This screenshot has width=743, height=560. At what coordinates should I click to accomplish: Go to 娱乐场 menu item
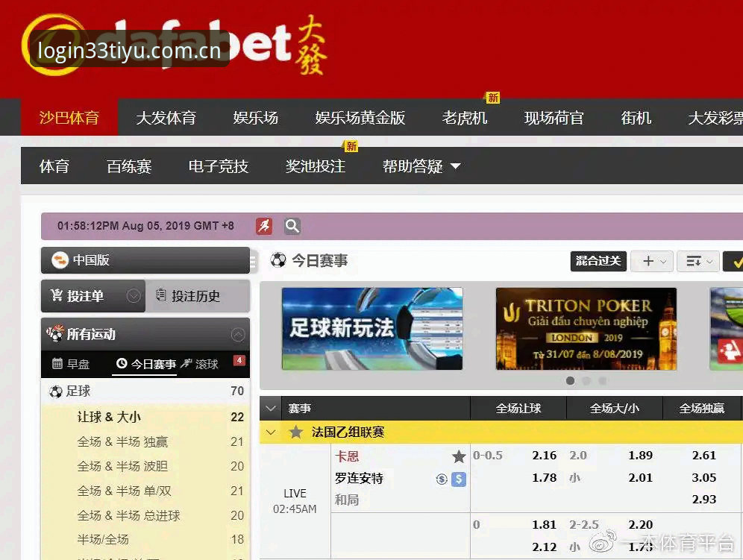255,118
